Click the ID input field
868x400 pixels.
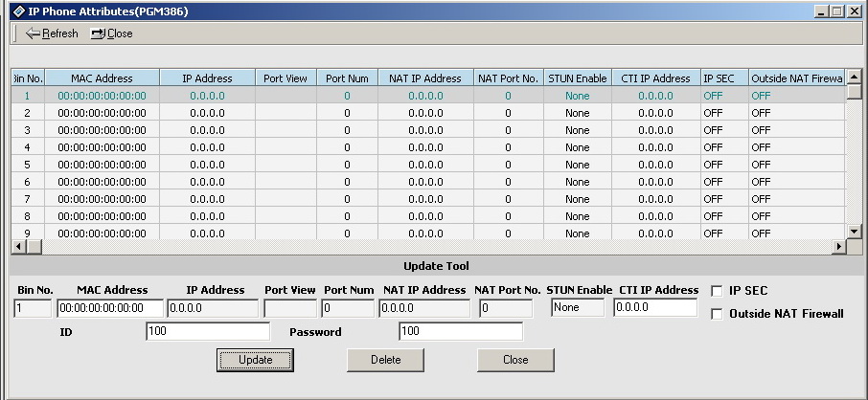coord(208,331)
